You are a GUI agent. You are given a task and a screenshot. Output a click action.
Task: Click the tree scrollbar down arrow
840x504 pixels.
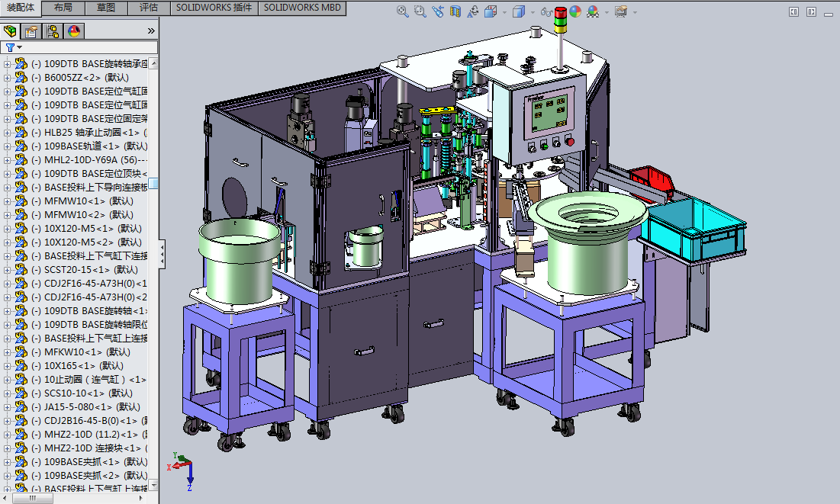pyautogui.click(x=154, y=485)
